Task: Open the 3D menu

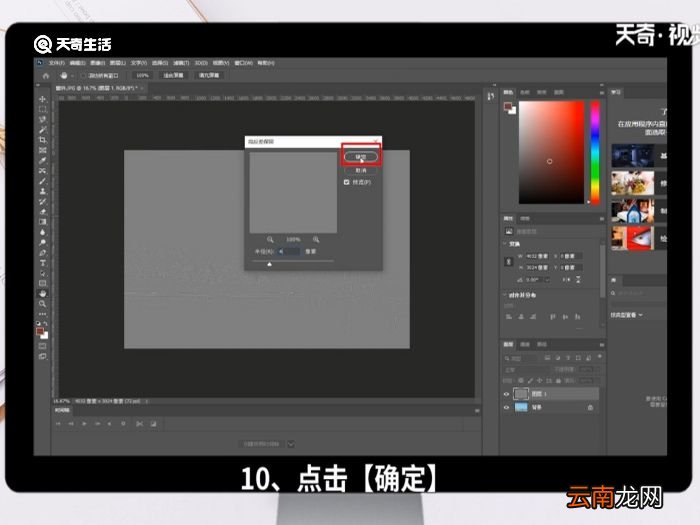Action: coord(201,63)
